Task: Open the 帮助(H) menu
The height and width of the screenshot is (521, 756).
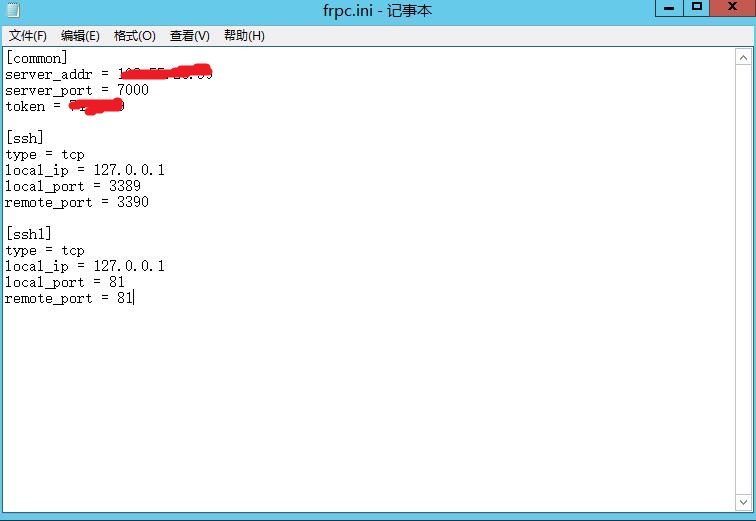Action: [x=244, y=35]
